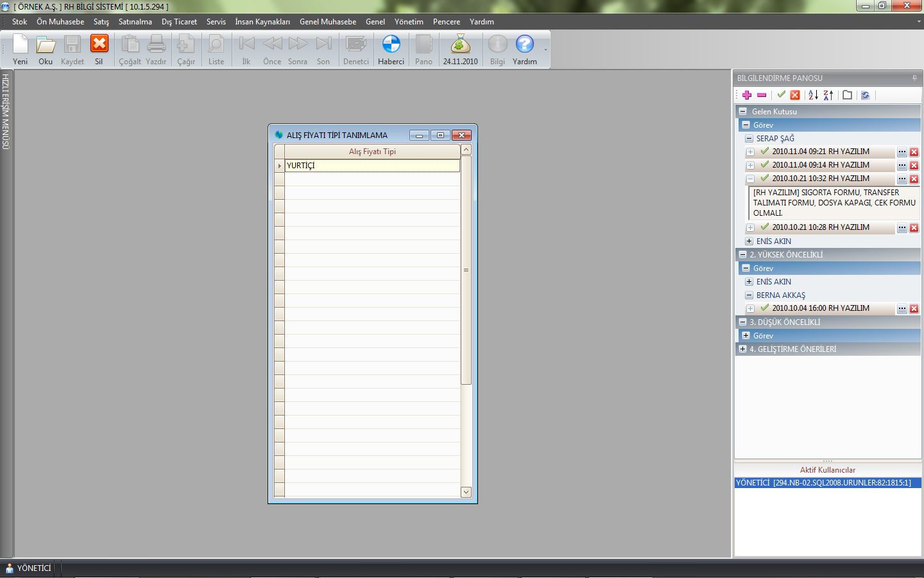Viewport: 924px width, 578px height.
Task: Click the scroll-down arrow in Alış Fiyatı Tipi grid
Action: tap(466, 492)
